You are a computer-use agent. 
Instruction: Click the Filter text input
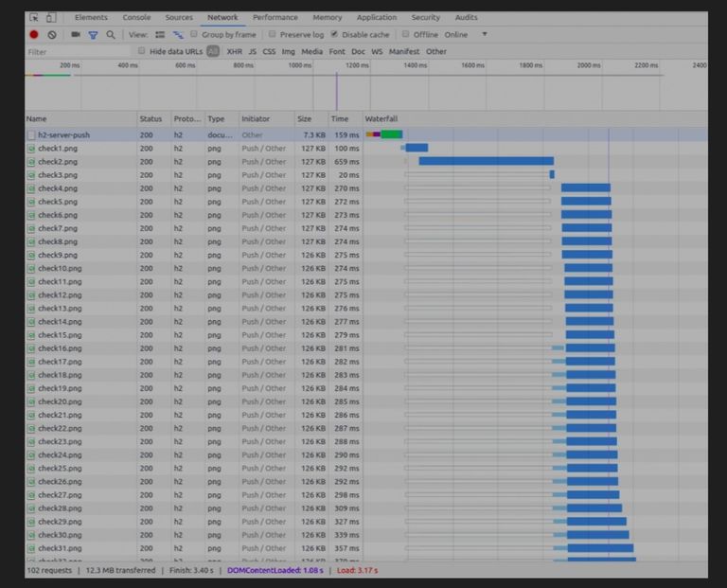point(79,52)
